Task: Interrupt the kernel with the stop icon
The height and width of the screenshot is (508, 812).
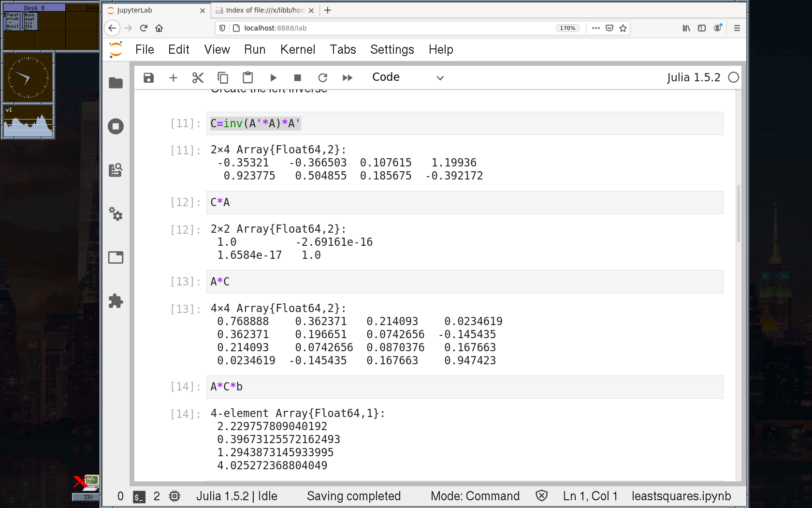Action: point(298,78)
